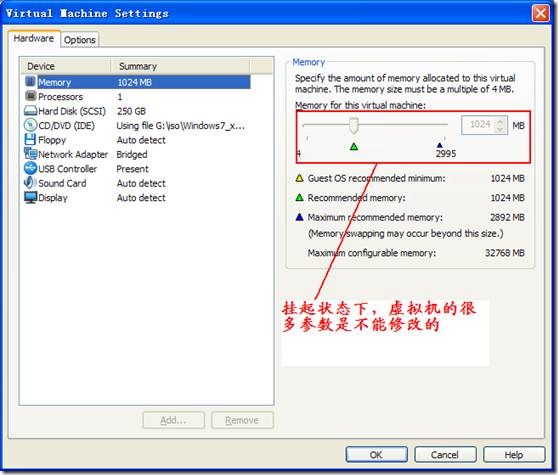558x475 pixels.
Task: Select the Network Adapter row label
Action: tap(73, 154)
